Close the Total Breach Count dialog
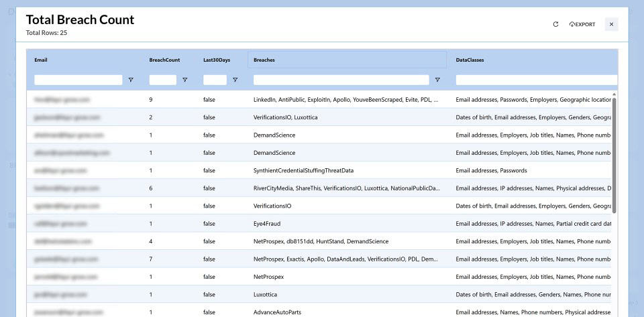The image size is (644, 317). 611,24
